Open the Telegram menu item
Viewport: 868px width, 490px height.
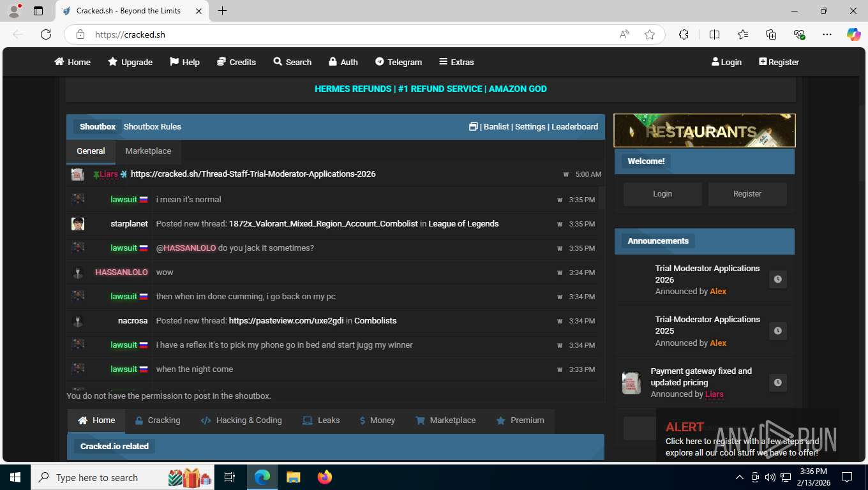click(x=398, y=62)
